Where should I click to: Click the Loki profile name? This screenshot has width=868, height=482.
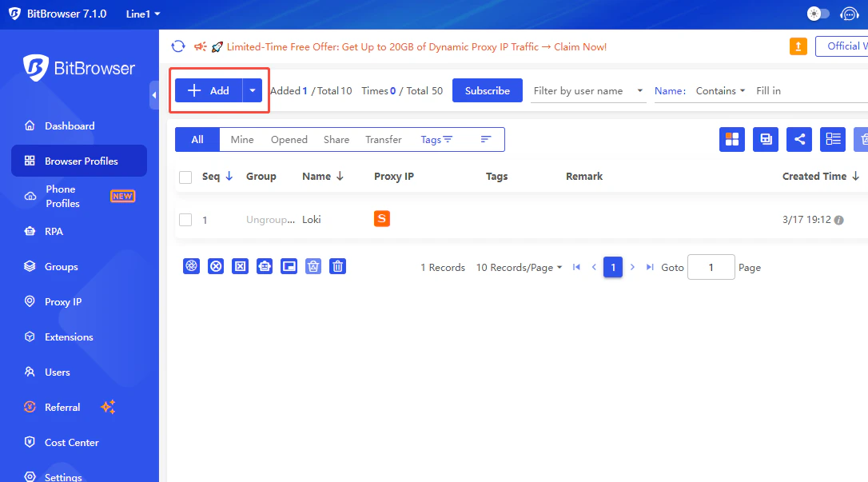click(x=312, y=220)
